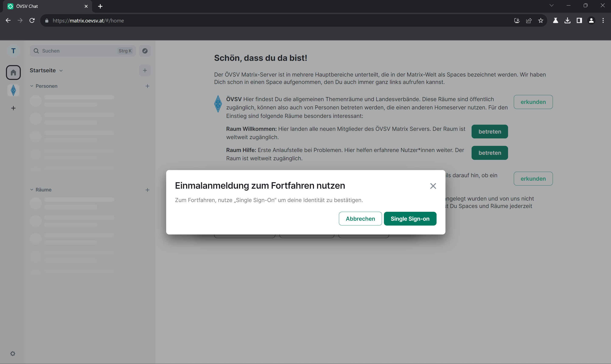This screenshot has height=364, width=611.
Task: Reload the page
Action: click(x=32, y=20)
